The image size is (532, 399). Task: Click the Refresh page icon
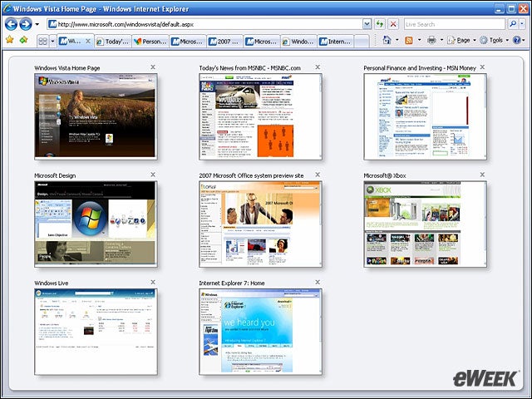tap(380, 24)
